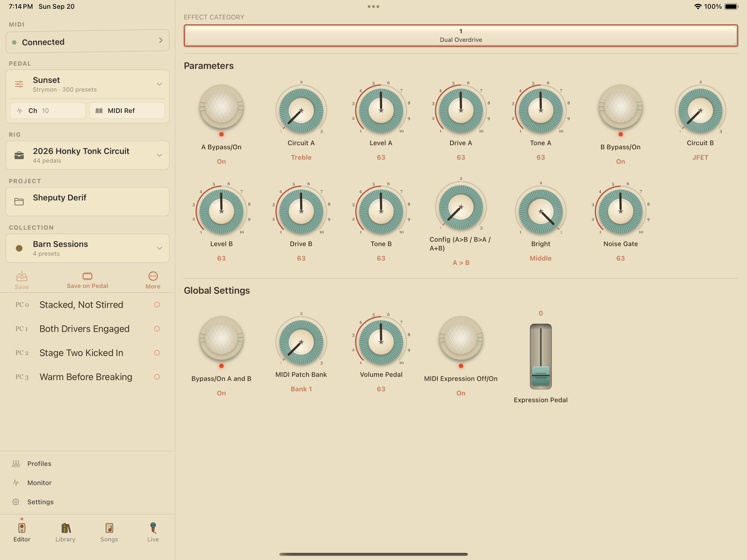747x560 pixels.
Task: Select the Stacked, Not Stirred preset circle
Action: pyautogui.click(x=157, y=305)
